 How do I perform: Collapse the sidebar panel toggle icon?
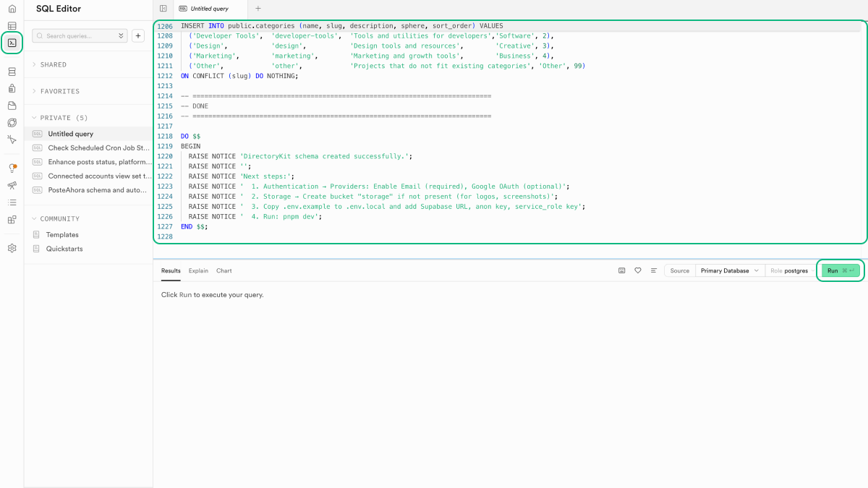click(x=163, y=9)
